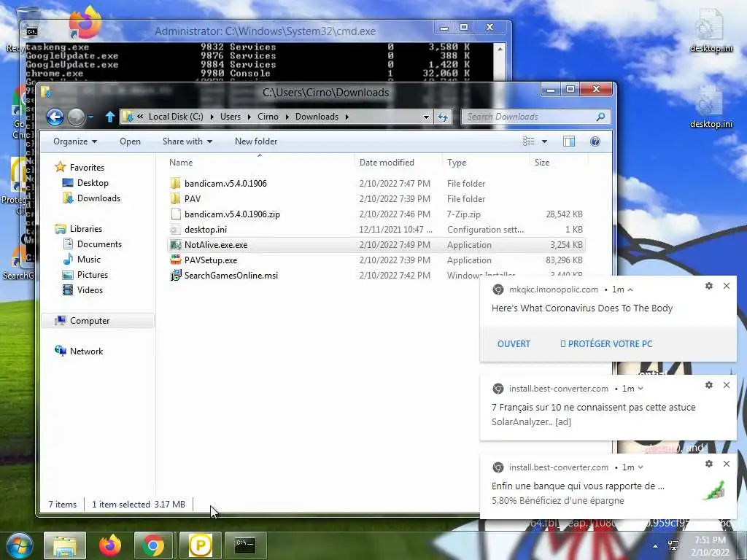Select the desktop.ini file icon in Downloads
Screen dimensions: 747x560
click(175, 230)
